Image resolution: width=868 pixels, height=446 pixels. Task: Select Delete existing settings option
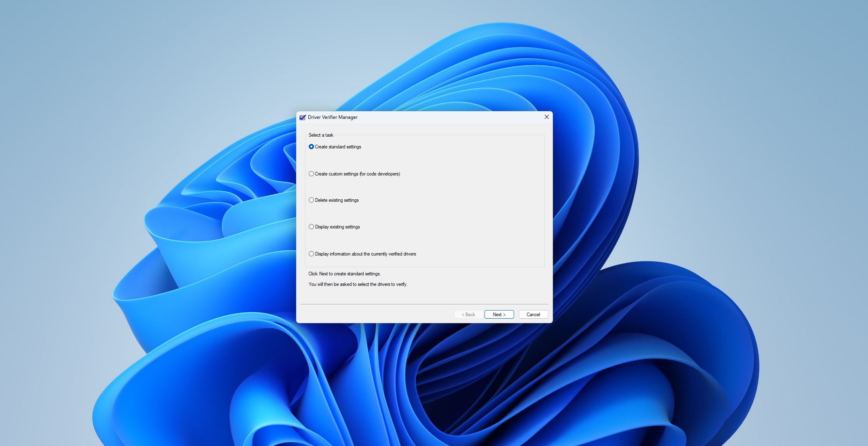click(311, 200)
